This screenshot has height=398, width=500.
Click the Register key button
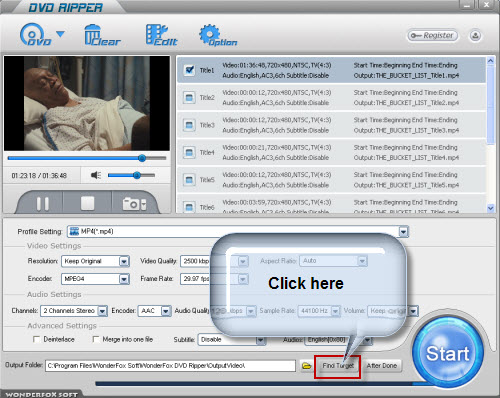pyautogui.click(x=432, y=35)
